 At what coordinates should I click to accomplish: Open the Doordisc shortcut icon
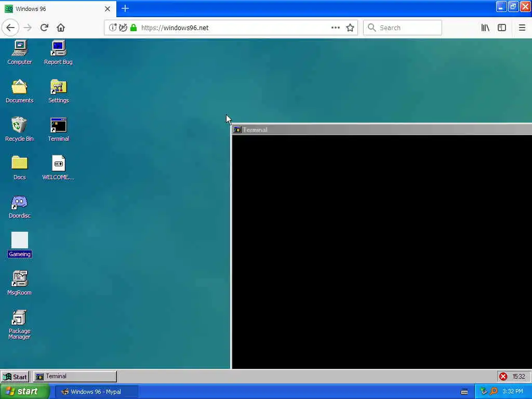coord(20,206)
